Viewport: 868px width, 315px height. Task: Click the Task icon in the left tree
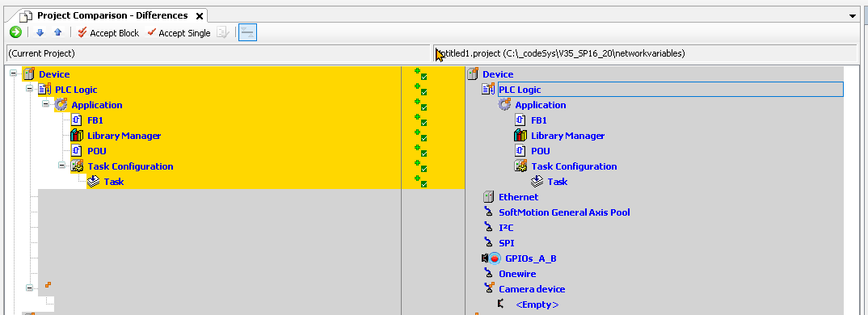(x=94, y=181)
